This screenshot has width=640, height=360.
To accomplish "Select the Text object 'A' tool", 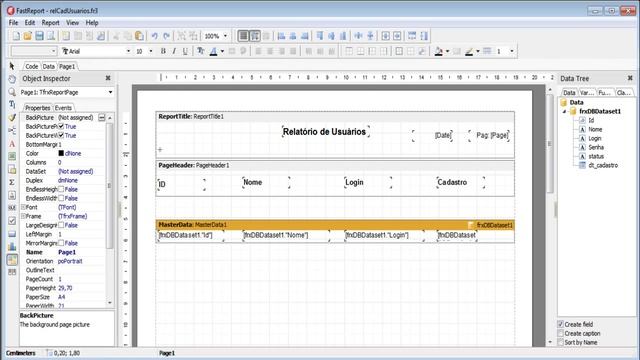I will click(12, 144).
